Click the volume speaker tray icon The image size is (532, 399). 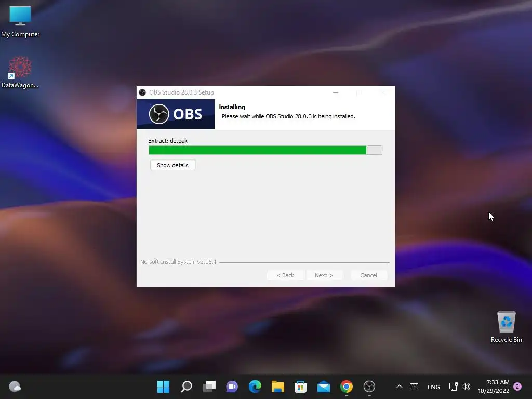(466, 387)
